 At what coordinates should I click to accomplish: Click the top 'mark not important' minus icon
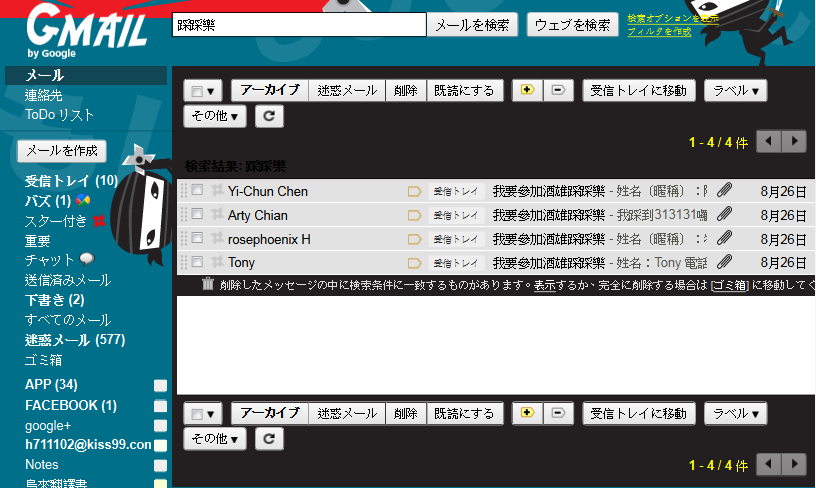557,90
